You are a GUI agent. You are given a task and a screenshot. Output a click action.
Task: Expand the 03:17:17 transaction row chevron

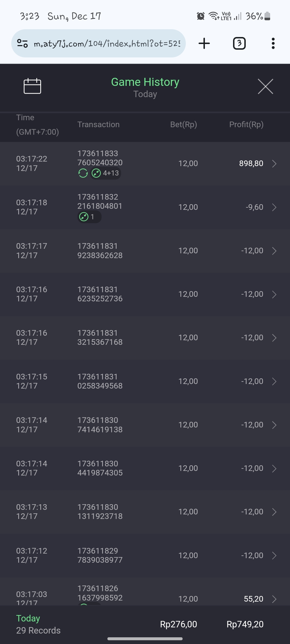click(x=274, y=251)
